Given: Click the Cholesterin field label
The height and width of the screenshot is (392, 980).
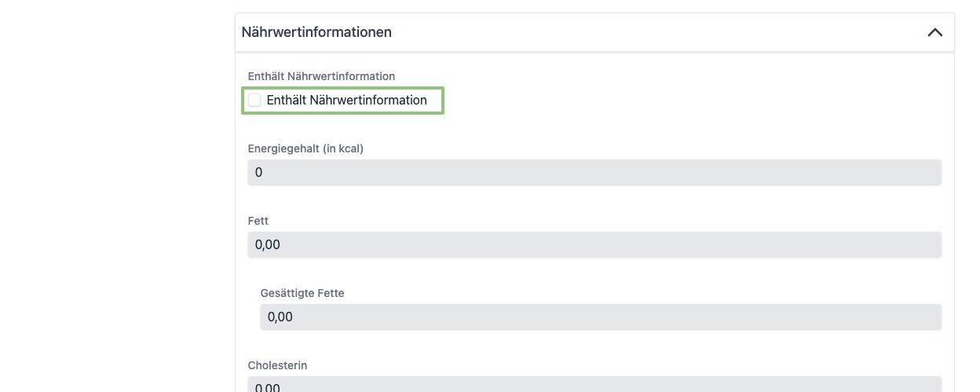Looking at the screenshot, I should pos(277,365).
